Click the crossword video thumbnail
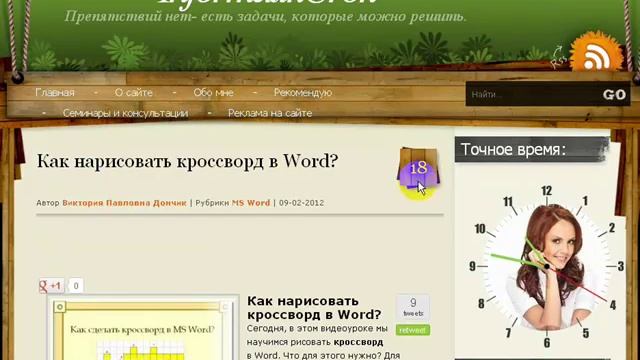The image size is (640, 360). (x=143, y=328)
